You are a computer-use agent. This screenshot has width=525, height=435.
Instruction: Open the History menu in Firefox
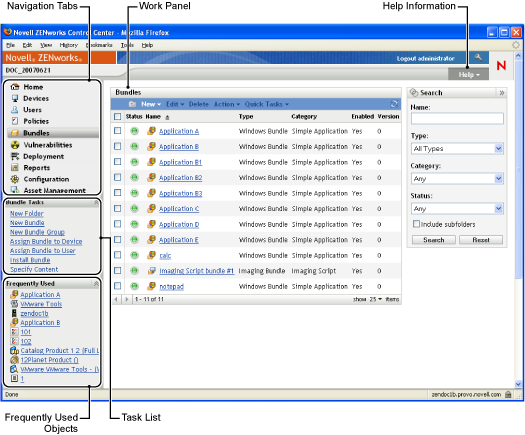[x=69, y=45]
